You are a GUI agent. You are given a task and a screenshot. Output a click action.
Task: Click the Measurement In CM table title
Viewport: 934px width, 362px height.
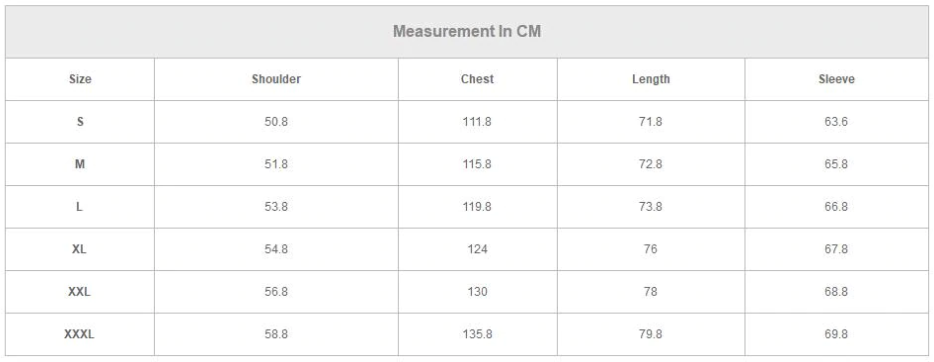click(x=467, y=32)
